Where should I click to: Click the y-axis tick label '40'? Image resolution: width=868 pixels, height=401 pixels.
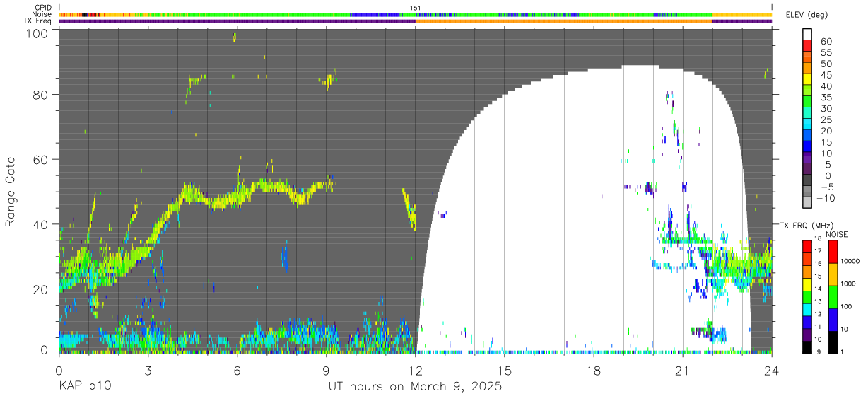(40, 224)
